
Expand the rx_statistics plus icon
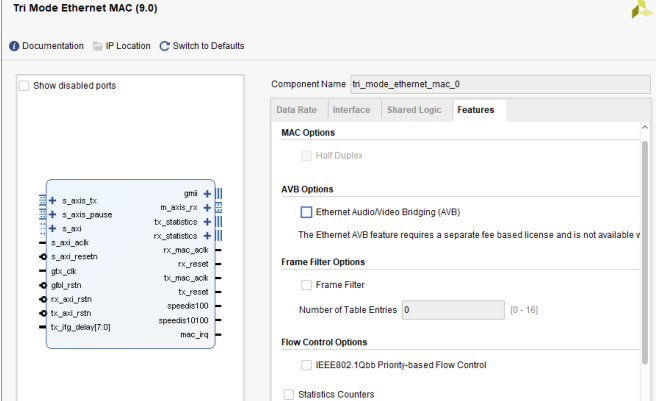[207, 236]
